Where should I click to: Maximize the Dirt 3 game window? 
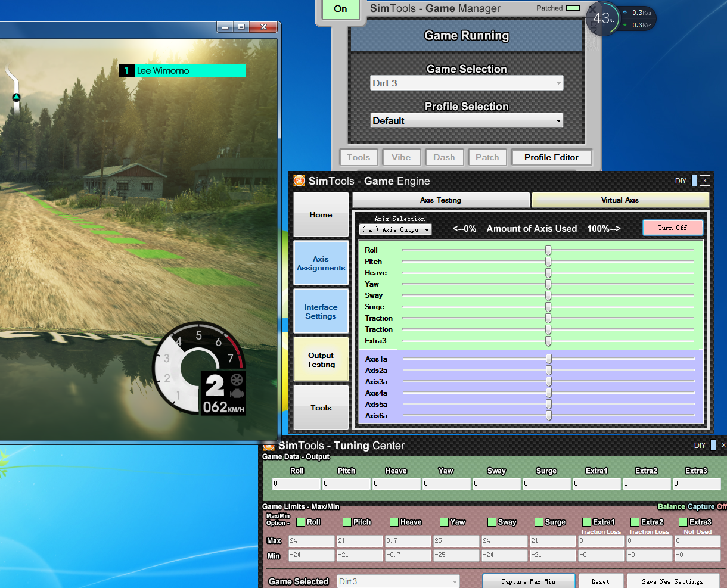click(241, 27)
